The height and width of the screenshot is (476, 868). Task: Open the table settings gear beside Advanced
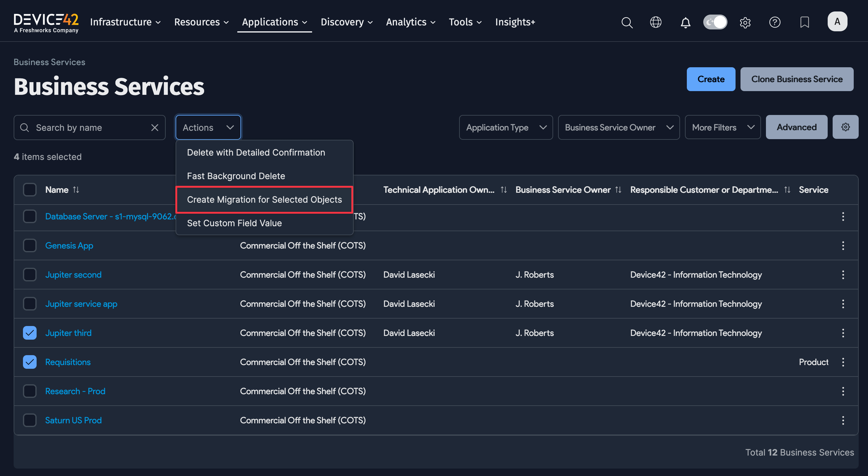[x=845, y=127]
